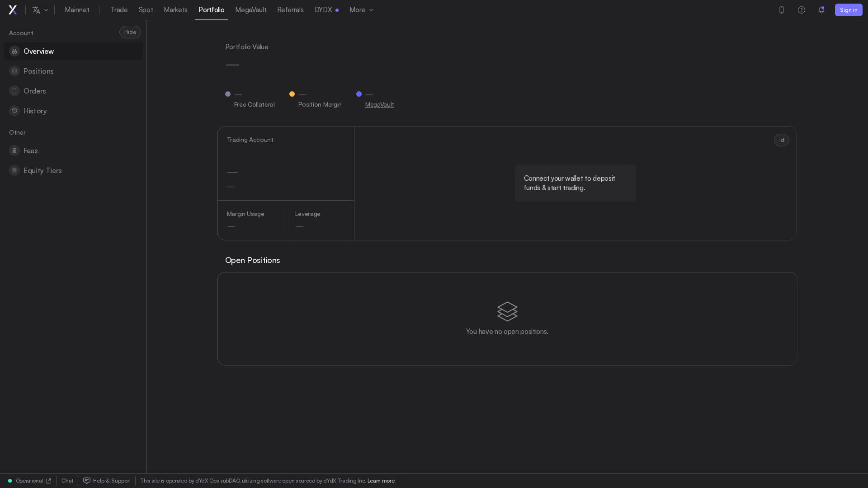The height and width of the screenshot is (488, 868).
Task: Click the dYdX logo icon
Action: click(x=13, y=10)
